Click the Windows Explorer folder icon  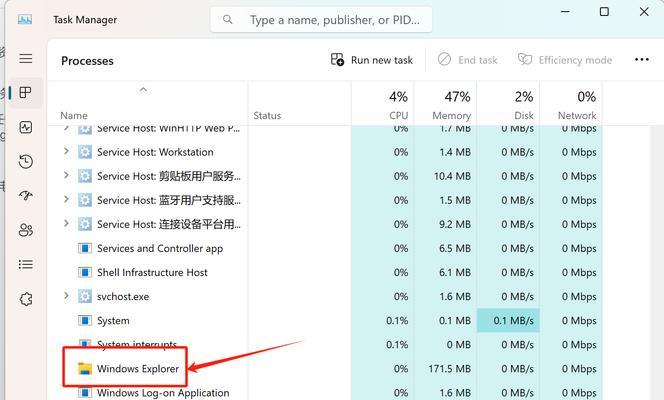point(85,369)
